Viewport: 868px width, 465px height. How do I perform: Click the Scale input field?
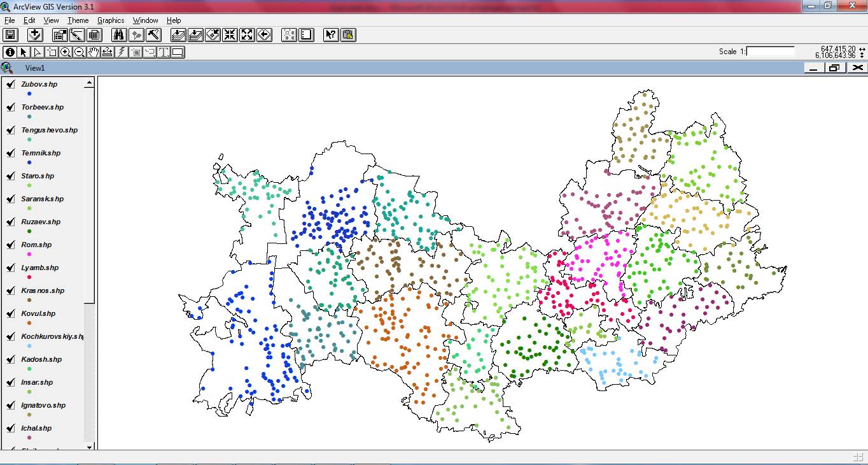771,51
